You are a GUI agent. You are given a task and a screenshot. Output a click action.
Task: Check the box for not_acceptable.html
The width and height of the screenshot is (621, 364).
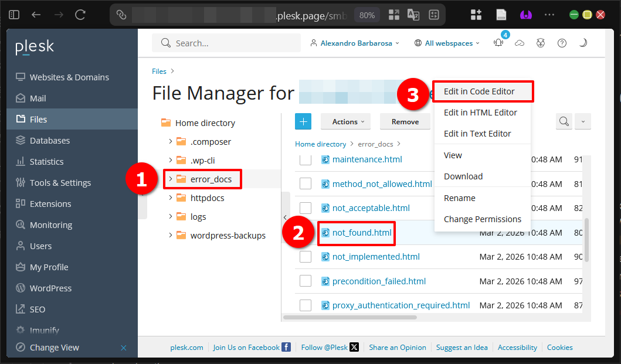[306, 208]
